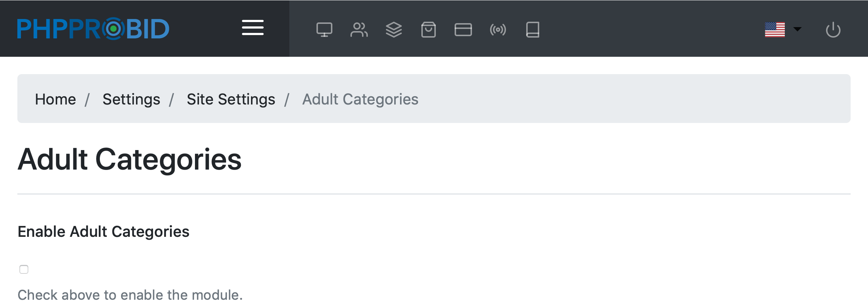Click the 'Check above to enable' hint text
The height and width of the screenshot is (303, 868).
pyautogui.click(x=130, y=295)
